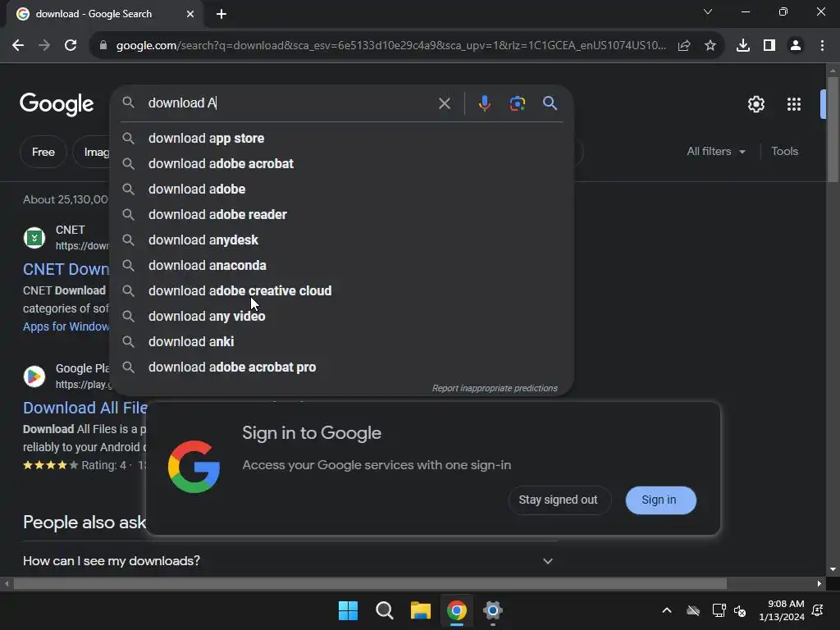Open Chrome three-dot menu
Image resolution: width=840 pixels, height=630 pixels.
822,46
